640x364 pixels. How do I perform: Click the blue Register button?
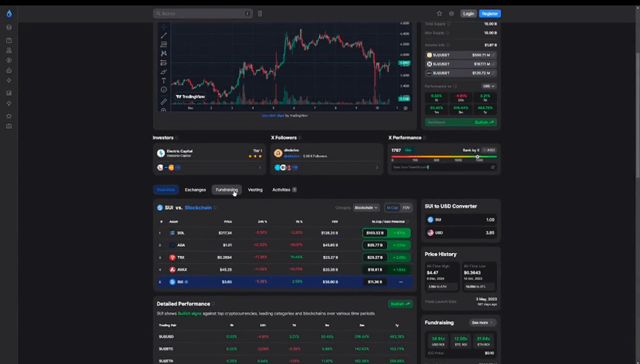[490, 13]
